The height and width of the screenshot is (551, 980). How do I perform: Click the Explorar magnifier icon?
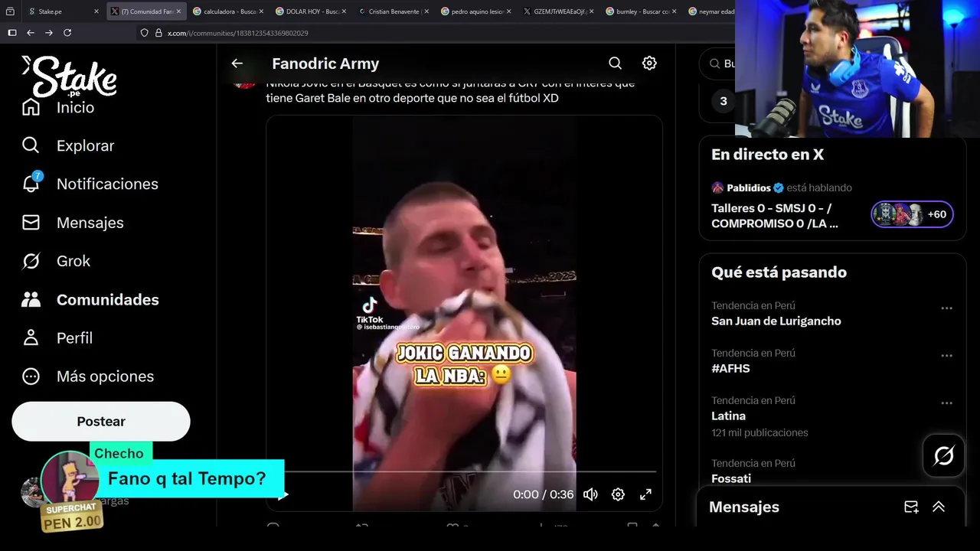tap(31, 145)
